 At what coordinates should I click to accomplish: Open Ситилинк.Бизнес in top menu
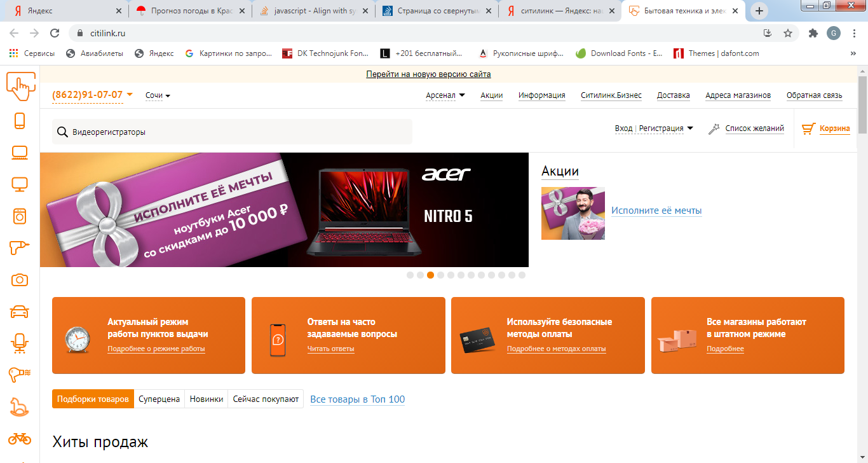(x=611, y=95)
